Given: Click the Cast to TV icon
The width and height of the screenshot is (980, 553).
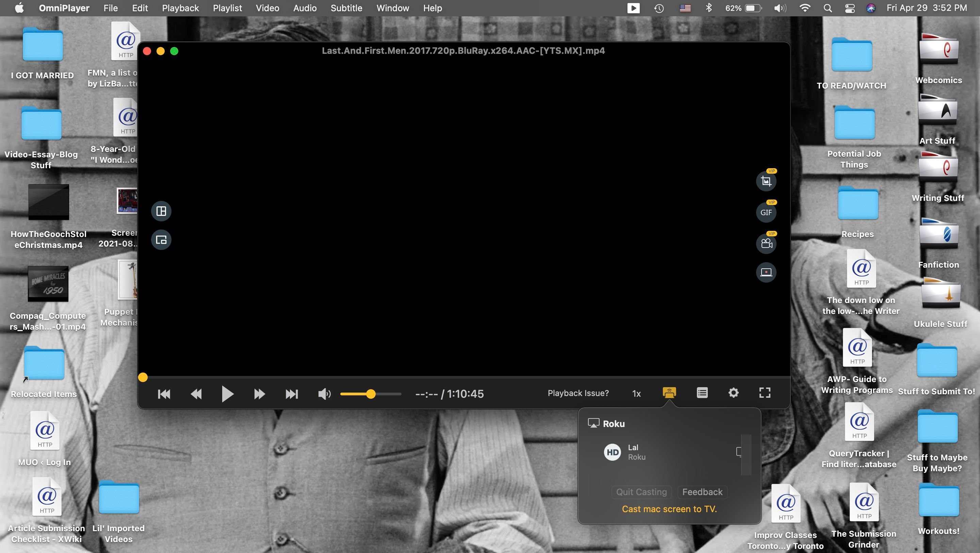Looking at the screenshot, I should [669, 393].
